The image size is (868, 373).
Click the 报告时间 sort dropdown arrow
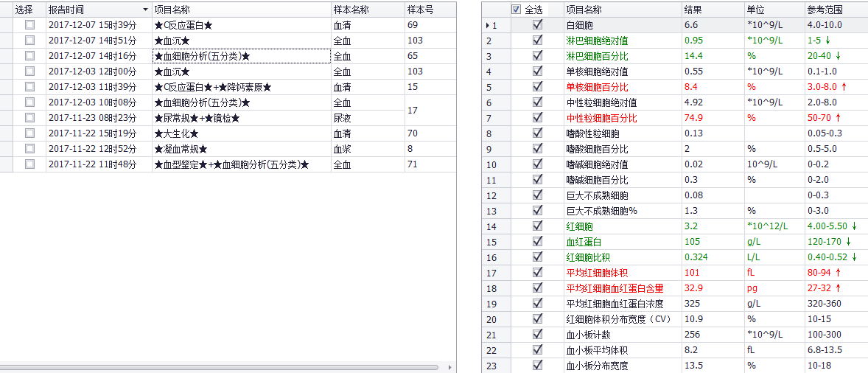[145, 10]
